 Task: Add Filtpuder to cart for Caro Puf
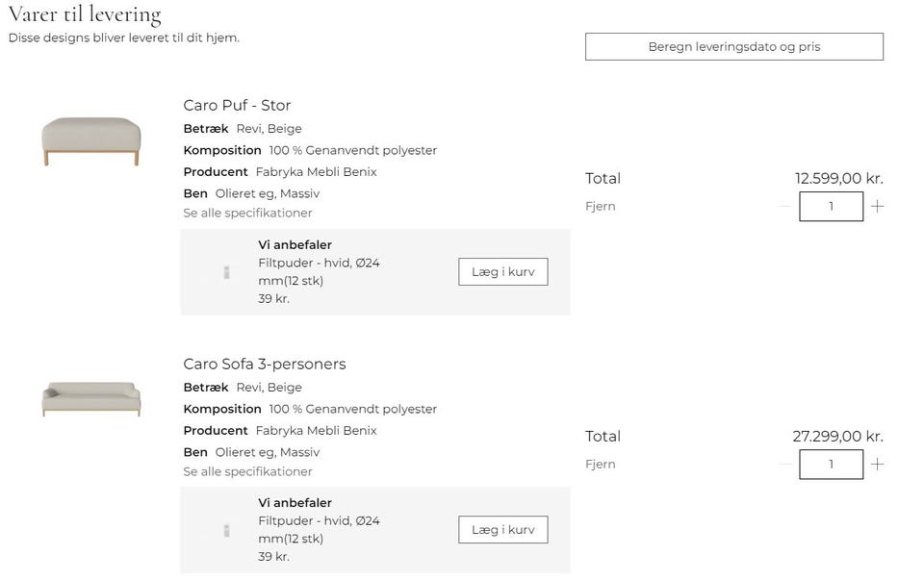pos(502,272)
